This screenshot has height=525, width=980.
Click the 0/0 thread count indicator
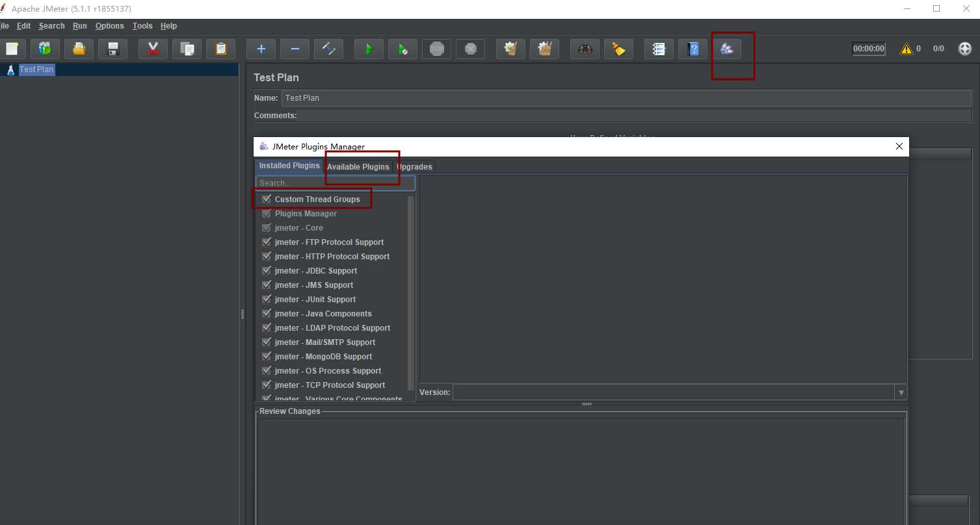(938, 49)
